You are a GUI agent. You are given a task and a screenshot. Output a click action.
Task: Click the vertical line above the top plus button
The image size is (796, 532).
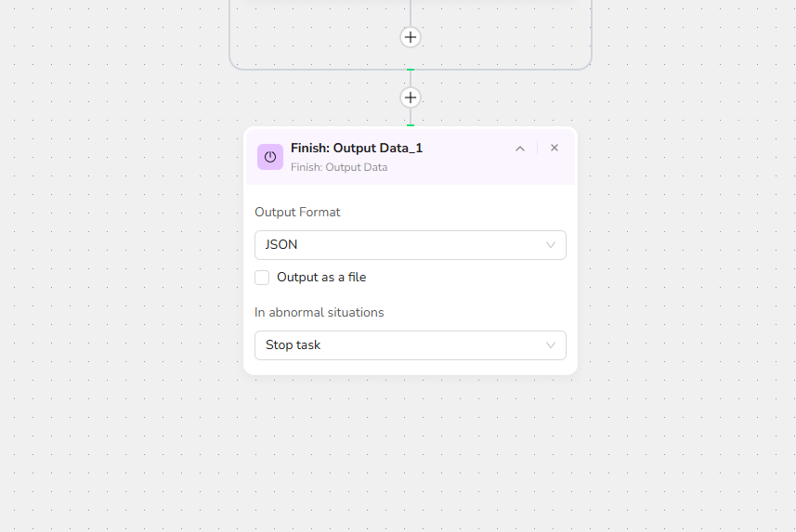pos(411,11)
